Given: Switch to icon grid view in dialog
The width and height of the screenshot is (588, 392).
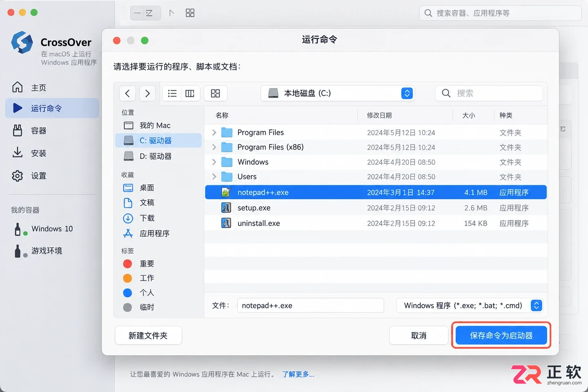Looking at the screenshot, I should click(215, 94).
